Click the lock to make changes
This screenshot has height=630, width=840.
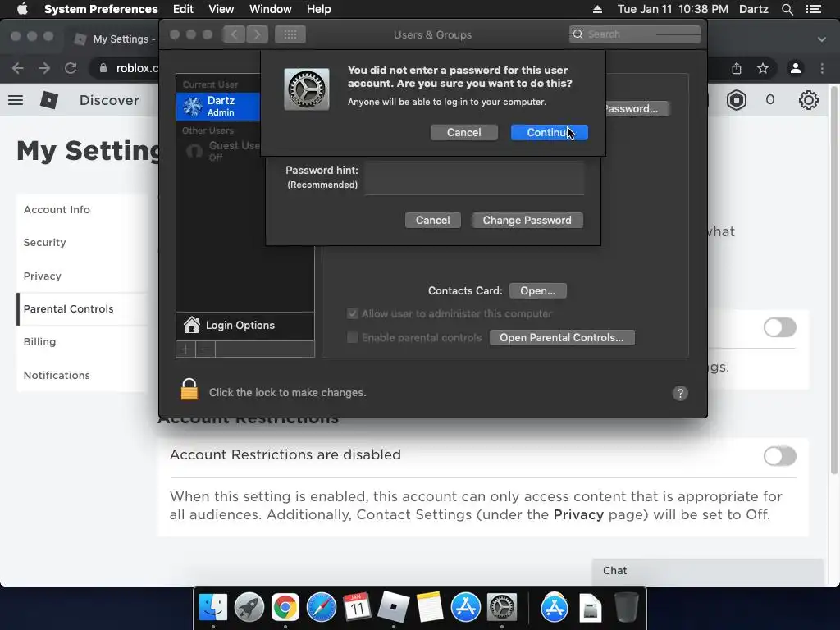click(189, 390)
